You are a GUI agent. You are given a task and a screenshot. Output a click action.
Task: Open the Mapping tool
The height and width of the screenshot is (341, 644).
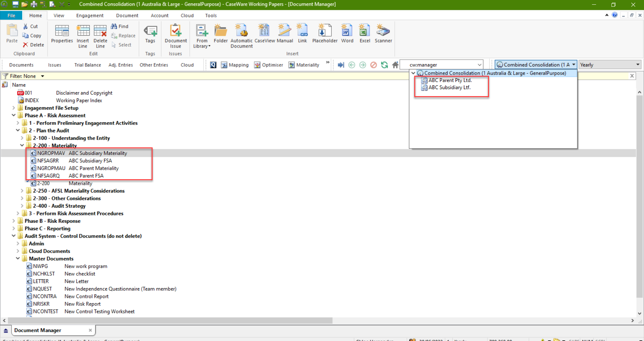pos(235,65)
